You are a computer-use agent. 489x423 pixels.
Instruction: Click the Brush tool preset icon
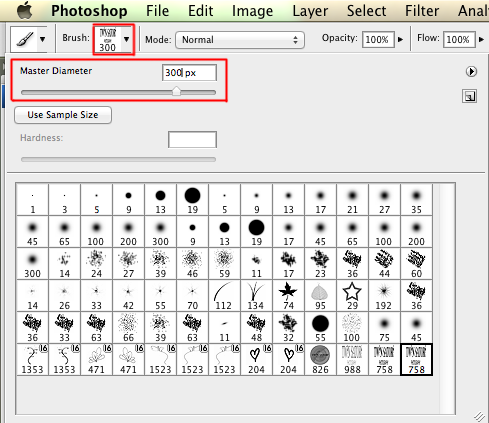click(24, 39)
